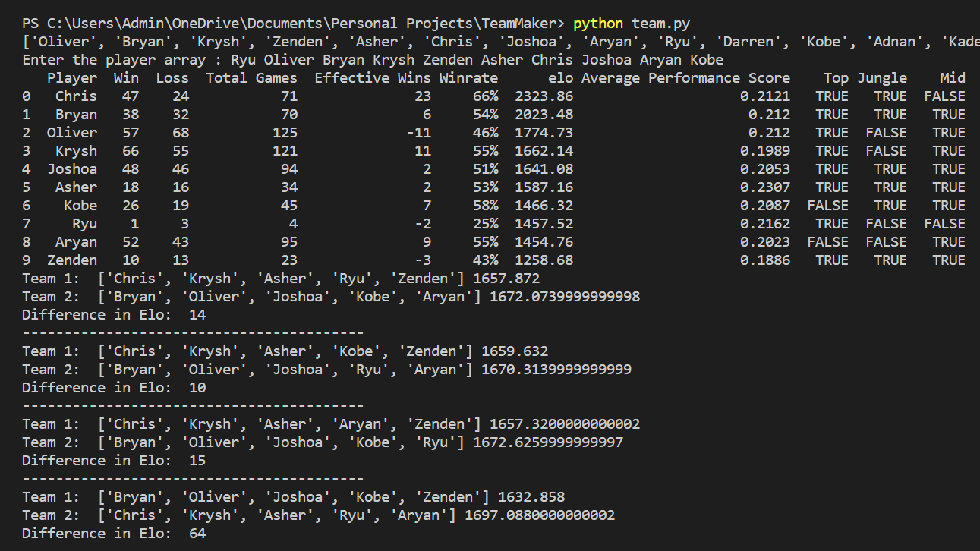Click Oliver's elo value 1774.73

544,133
